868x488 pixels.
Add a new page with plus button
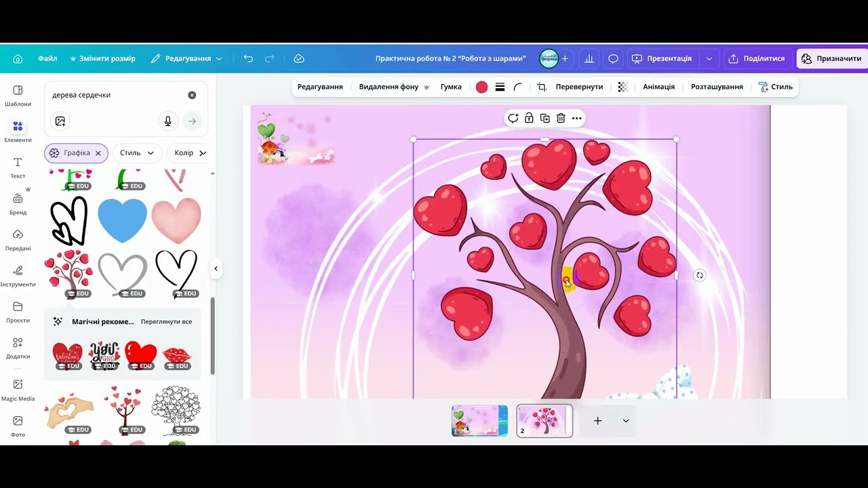597,421
